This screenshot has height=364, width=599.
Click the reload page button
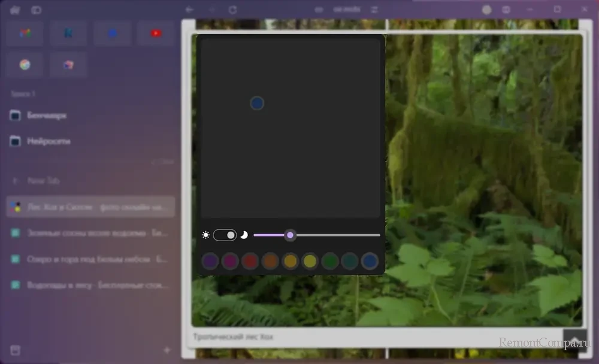pos(233,10)
